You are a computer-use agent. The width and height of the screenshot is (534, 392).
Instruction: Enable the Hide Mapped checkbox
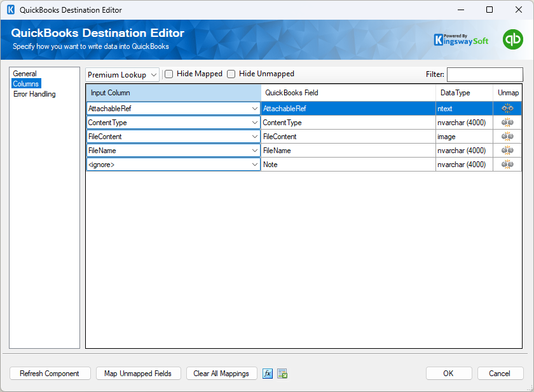point(169,74)
